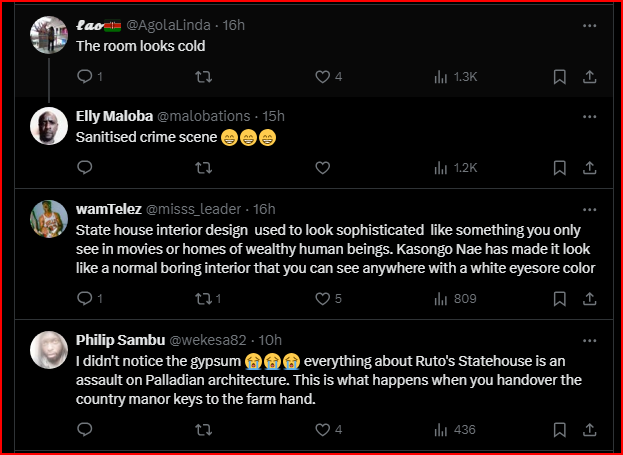Bookmark Philip Sambu's tweet
This screenshot has height=455, width=623.
pyautogui.click(x=560, y=430)
